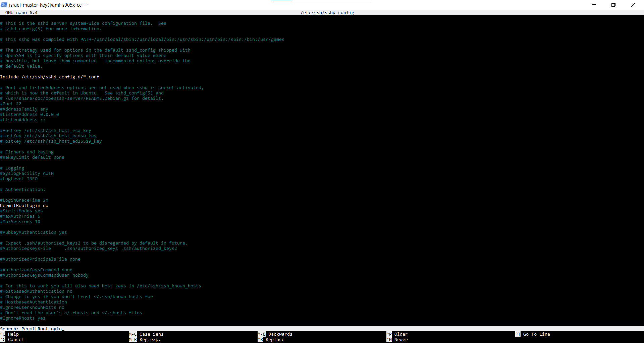The height and width of the screenshot is (343, 644).
Task: Click the '#AuthorizedKeysCommandUser nobody' line
Action: coord(44,275)
